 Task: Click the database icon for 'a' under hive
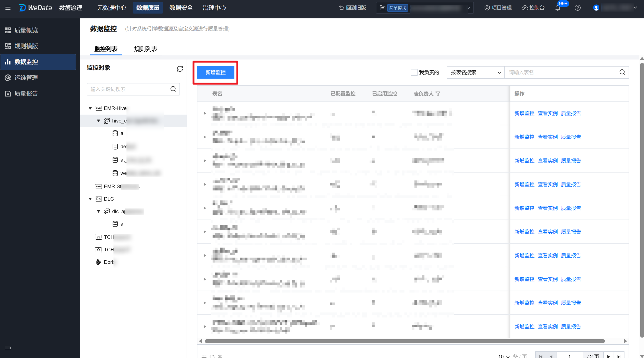pyautogui.click(x=115, y=133)
